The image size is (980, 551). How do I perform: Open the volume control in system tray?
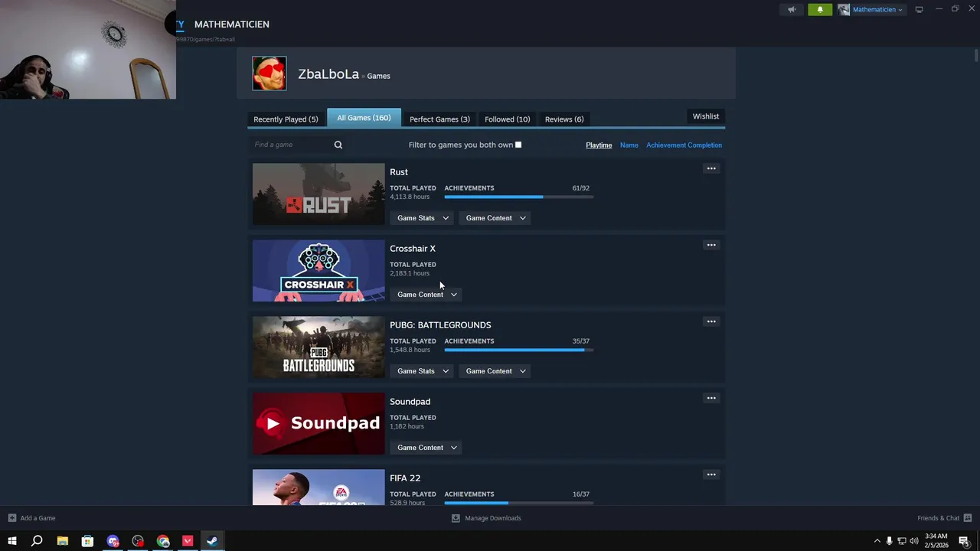pos(913,541)
